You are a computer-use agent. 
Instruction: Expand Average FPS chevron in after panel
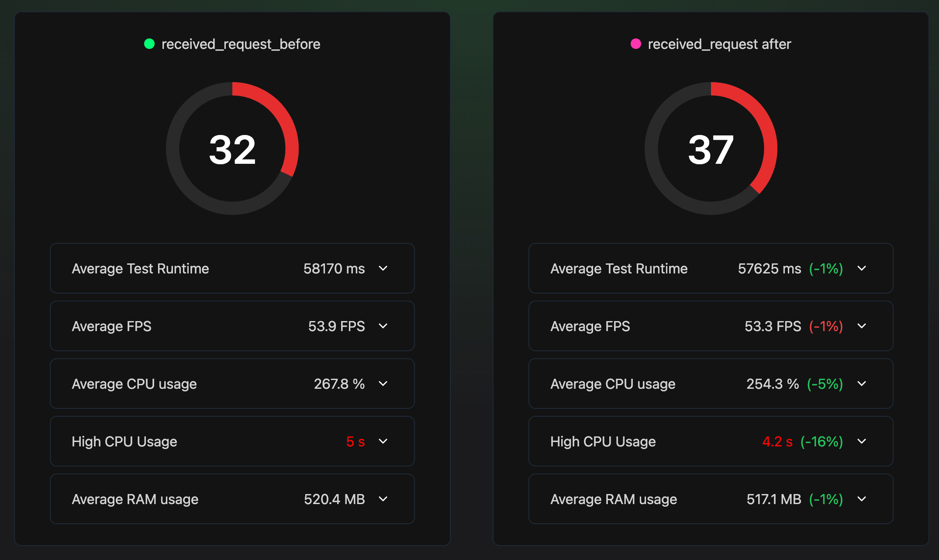(x=862, y=326)
